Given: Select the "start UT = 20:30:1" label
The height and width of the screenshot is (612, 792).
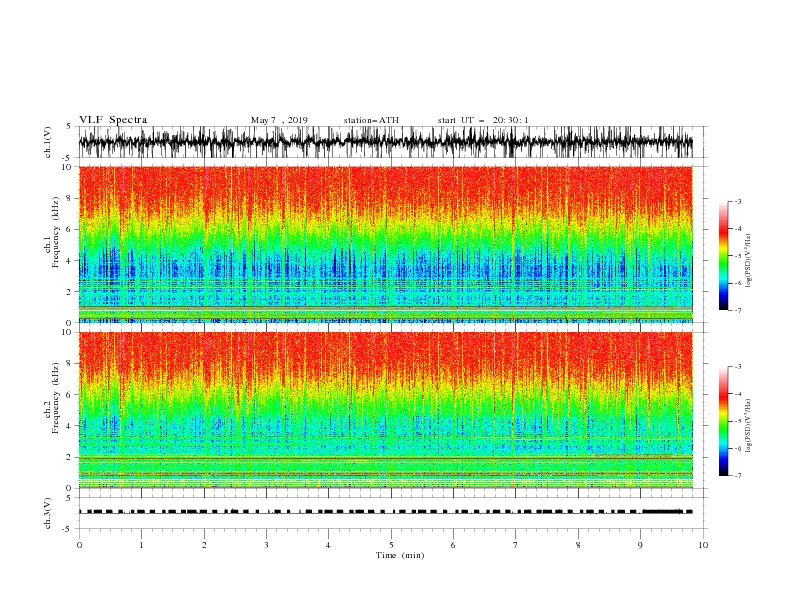Looking at the screenshot, I should 483,120.
